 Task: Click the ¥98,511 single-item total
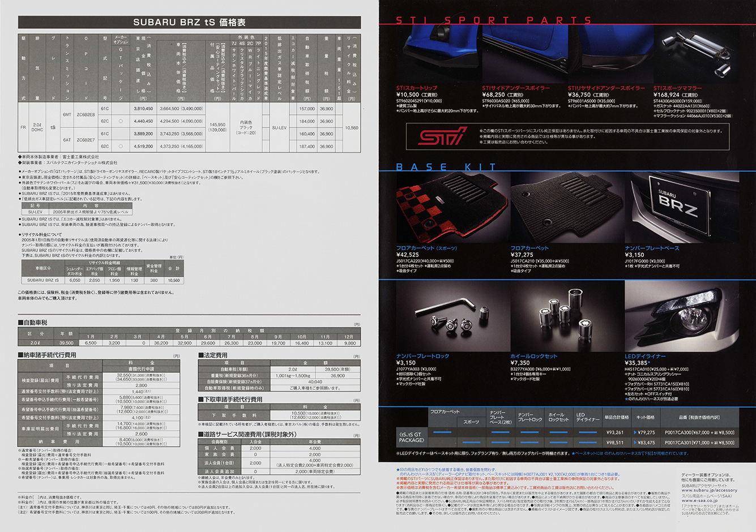point(614,443)
